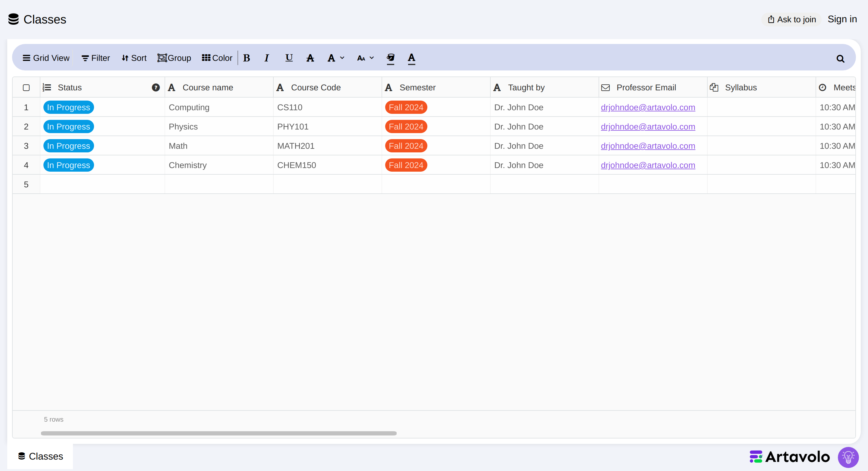Click the Bold formatting icon
Image resolution: width=868 pixels, height=471 pixels.
[x=247, y=58]
